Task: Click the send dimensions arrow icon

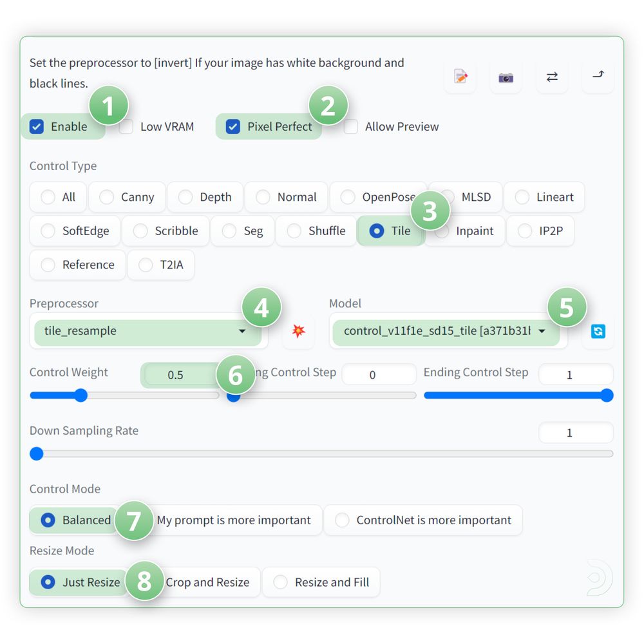Action: coord(598,75)
